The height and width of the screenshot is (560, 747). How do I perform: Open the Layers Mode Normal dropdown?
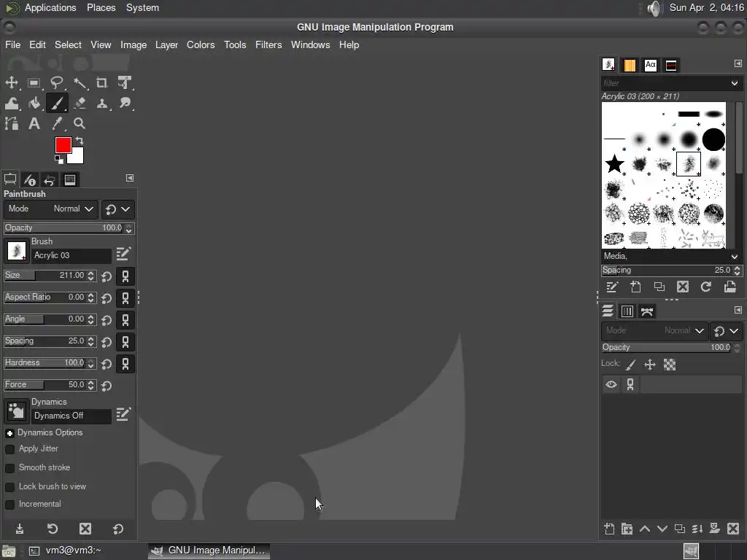[x=654, y=330]
